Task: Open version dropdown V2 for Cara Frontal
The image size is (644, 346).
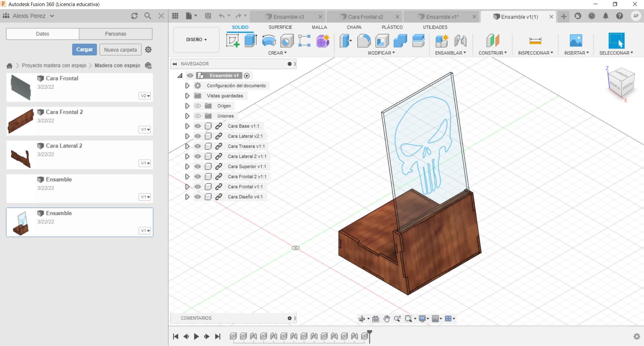Action: point(145,96)
